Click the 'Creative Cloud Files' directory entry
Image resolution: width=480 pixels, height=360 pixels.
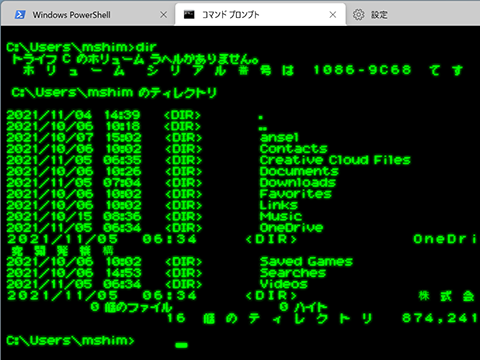coord(335,160)
